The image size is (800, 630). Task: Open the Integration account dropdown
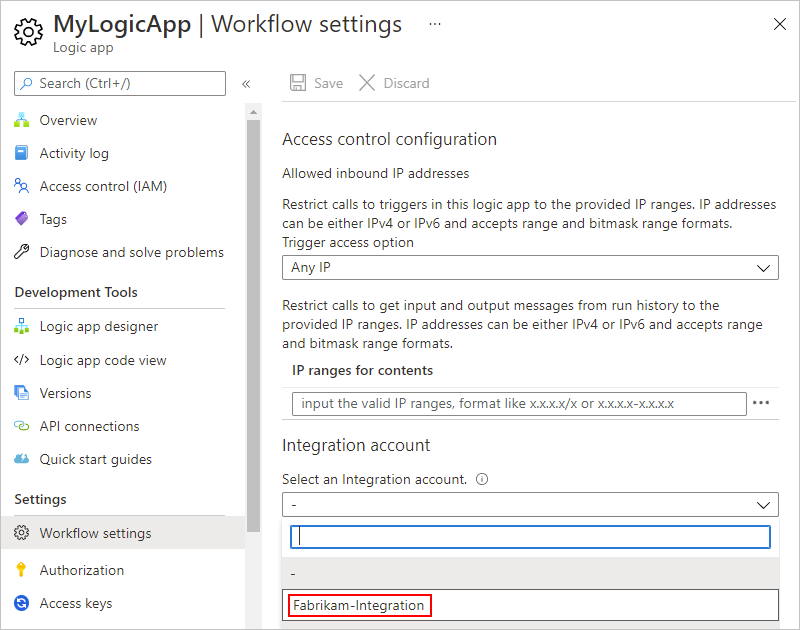(x=530, y=504)
